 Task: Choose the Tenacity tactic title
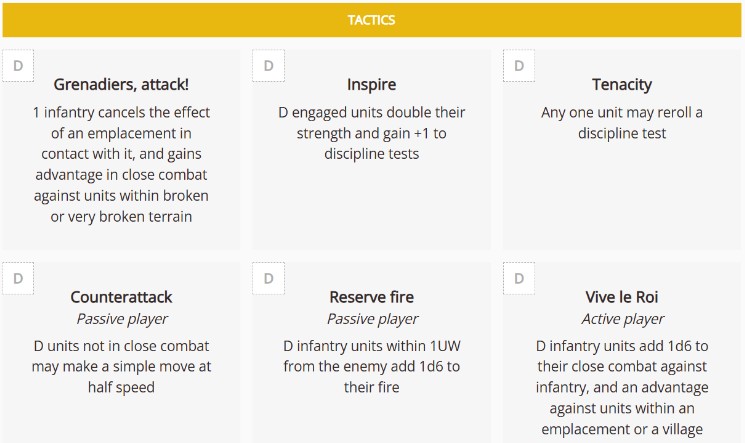point(621,84)
